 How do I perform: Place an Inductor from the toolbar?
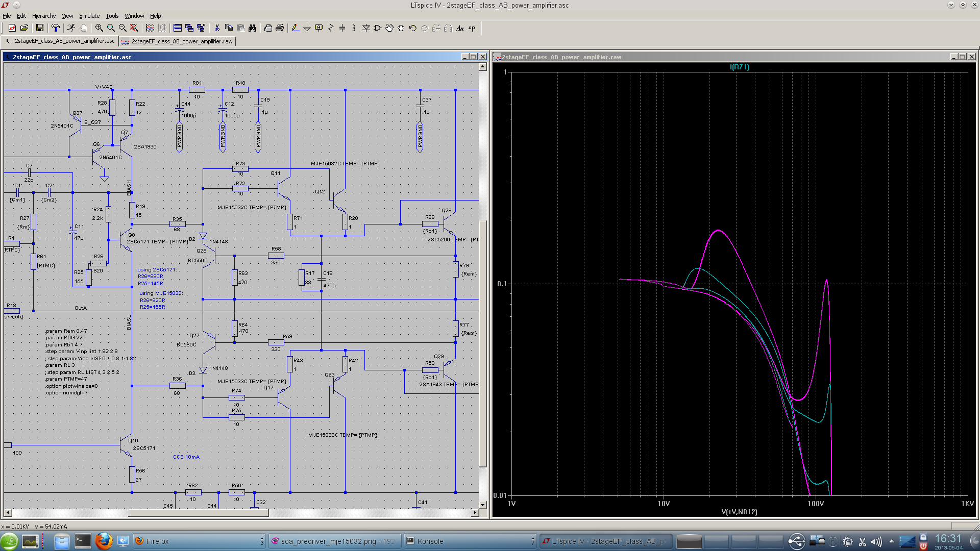[354, 28]
